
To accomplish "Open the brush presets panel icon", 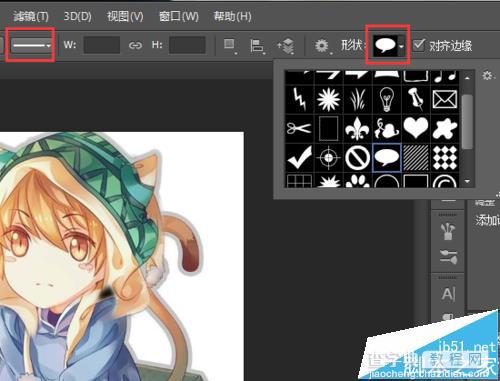I will point(448,230).
